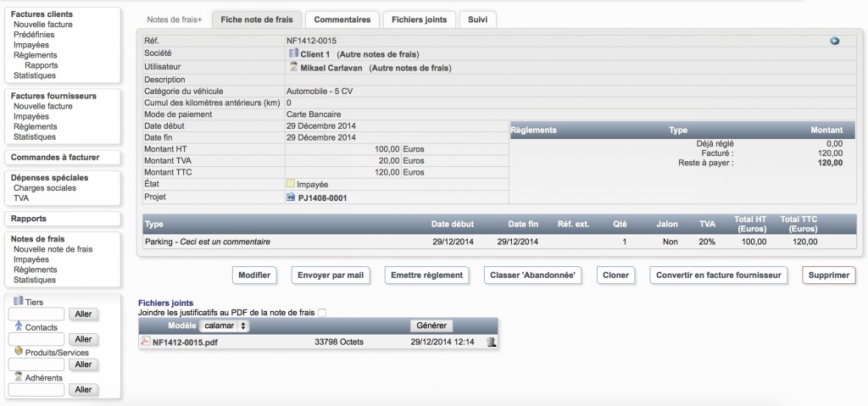Image resolution: width=868 pixels, height=406 pixels.
Task: Focus the Contacts search input field
Action: (36, 339)
